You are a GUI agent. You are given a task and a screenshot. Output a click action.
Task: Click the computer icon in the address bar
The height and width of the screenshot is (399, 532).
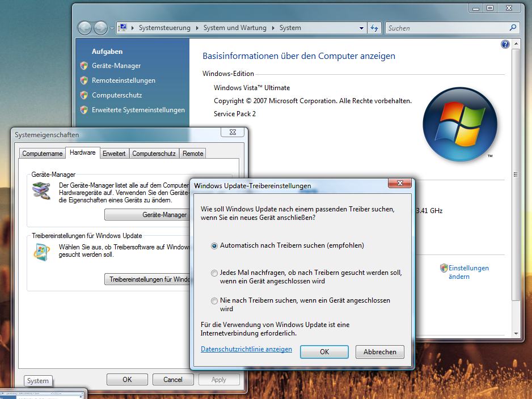[x=123, y=27]
